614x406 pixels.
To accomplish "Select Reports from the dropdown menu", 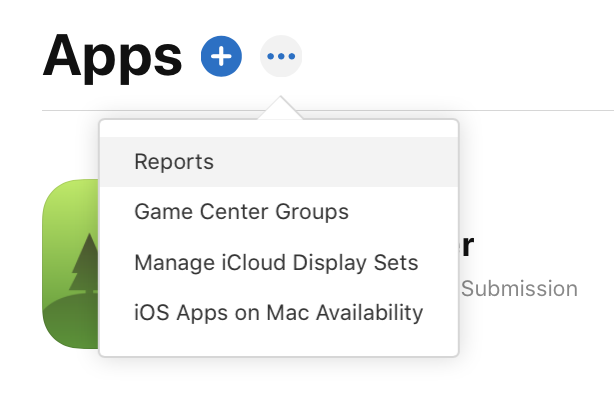I will (x=174, y=162).
